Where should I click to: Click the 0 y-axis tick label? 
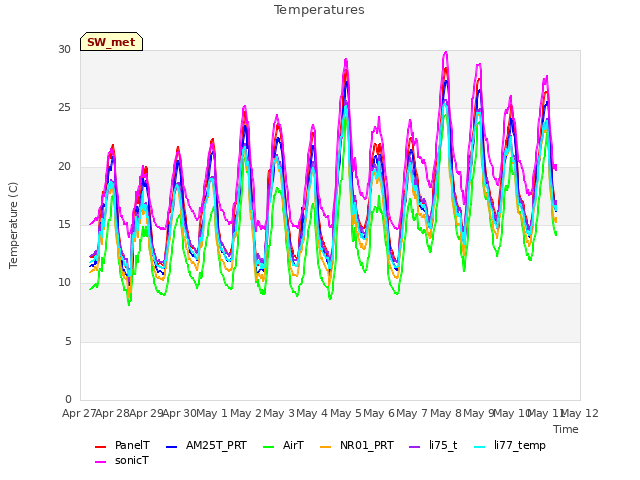(68, 399)
